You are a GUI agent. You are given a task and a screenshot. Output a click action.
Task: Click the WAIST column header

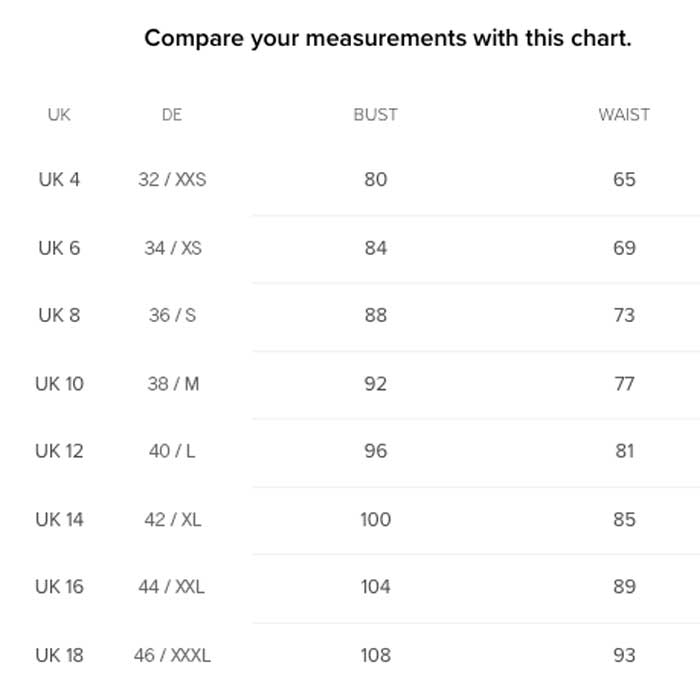point(624,115)
